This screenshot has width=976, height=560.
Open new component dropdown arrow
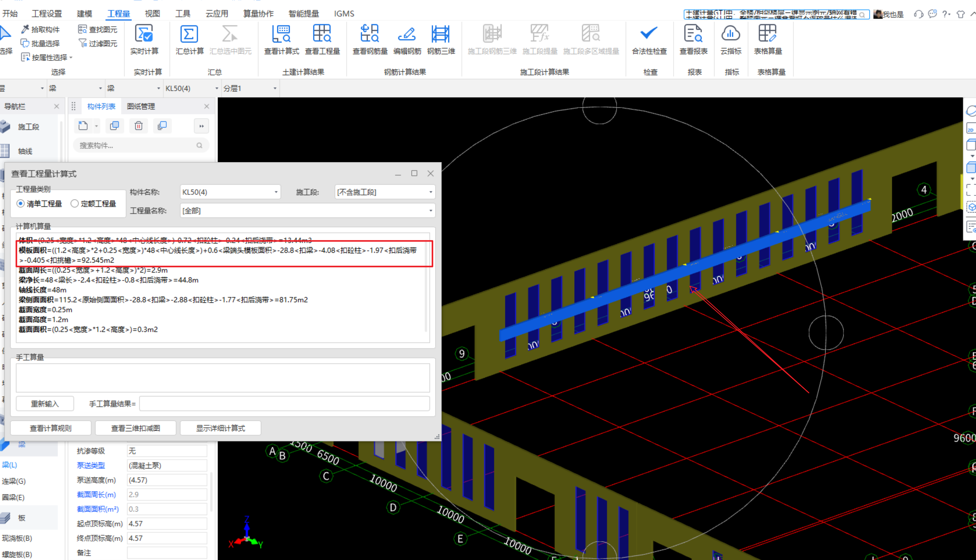[97, 126]
